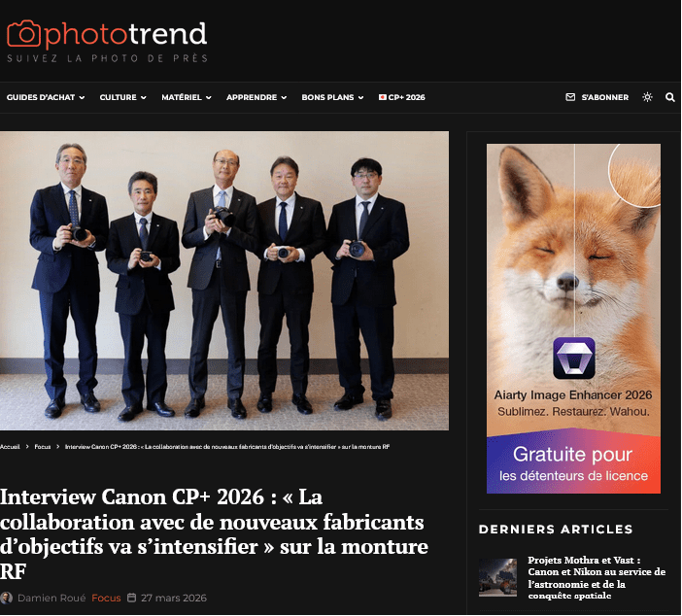Open the Projets Mothra et Vast article thumbnail
Viewport: 682px width, 616px height.
(x=497, y=577)
